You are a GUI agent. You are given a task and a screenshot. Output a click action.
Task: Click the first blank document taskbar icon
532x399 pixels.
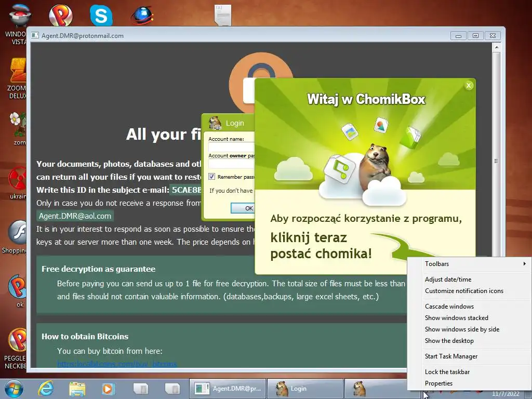pos(140,389)
